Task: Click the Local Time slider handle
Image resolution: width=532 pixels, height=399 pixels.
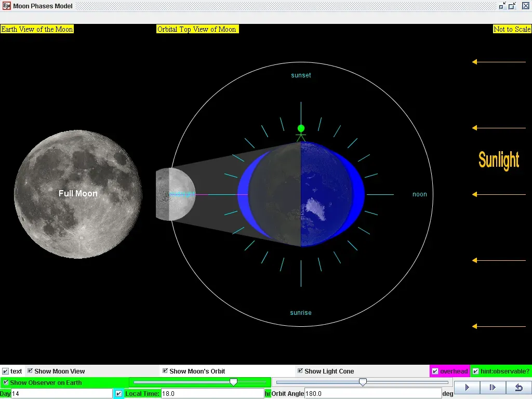Action: [233, 382]
